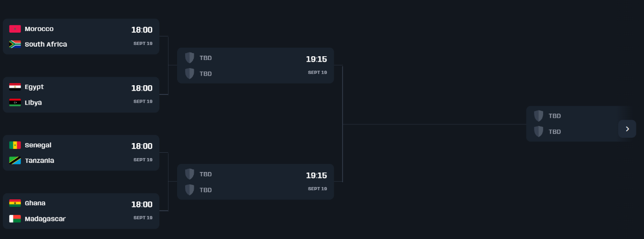Screen dimensions: 644x239
Task: Click the right chevron arrow button
Action: click(x=627, y=129)
